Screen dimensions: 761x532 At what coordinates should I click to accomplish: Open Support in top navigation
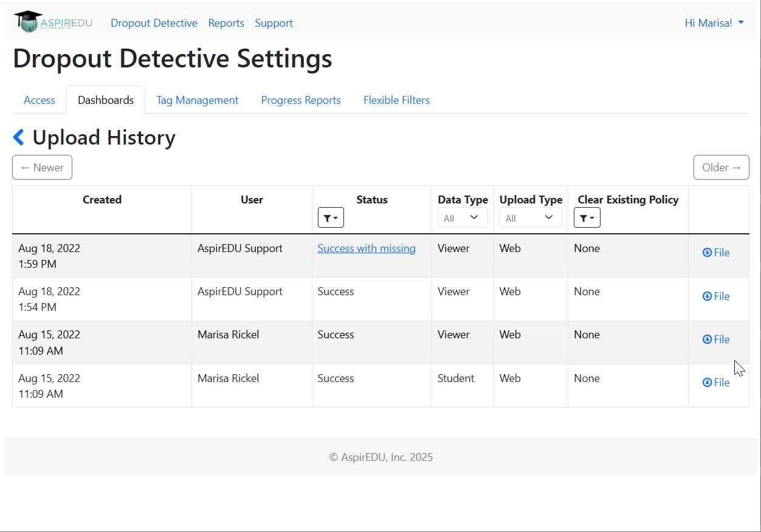tap(274, 23)
